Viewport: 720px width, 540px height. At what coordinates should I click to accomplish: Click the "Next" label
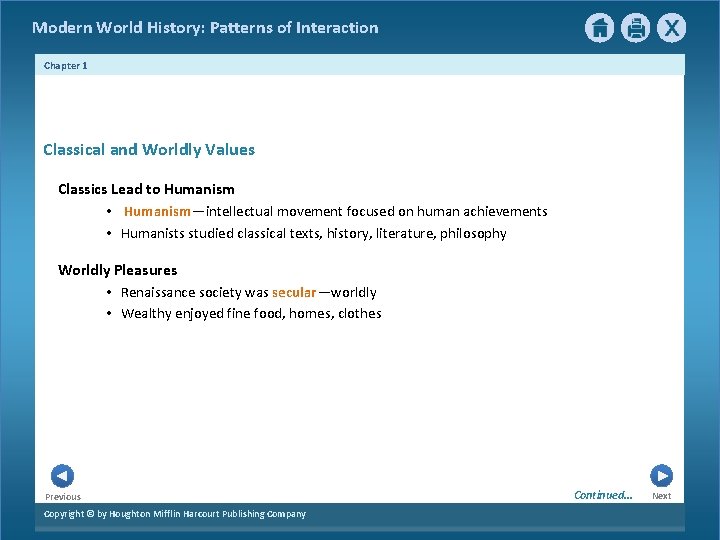[662, 496]
